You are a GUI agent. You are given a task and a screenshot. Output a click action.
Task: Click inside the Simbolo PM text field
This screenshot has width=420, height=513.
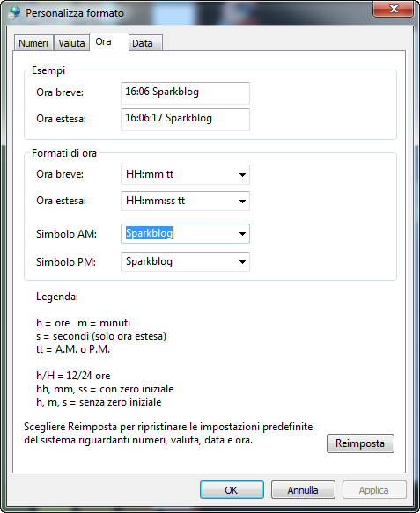click(x=179, y=261)
